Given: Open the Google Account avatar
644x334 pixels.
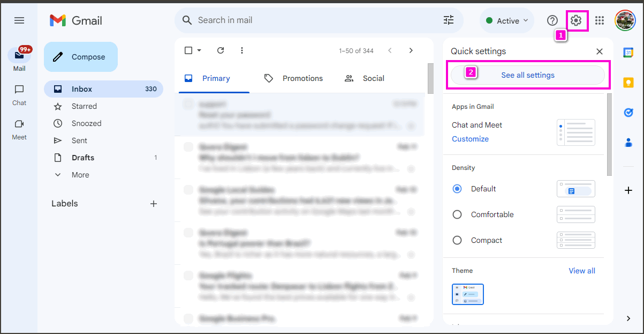Looking at the screenshot, I should tap(625, 20).
